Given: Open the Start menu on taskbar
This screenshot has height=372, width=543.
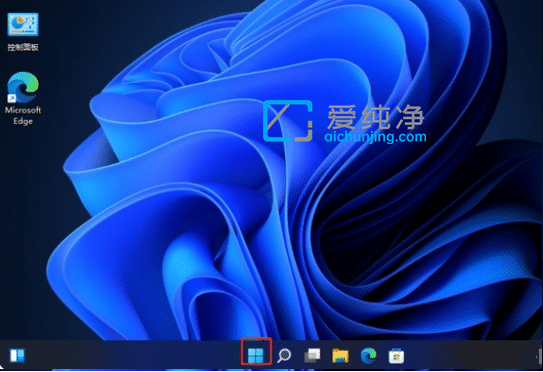Looking at the screenshot, I should [x=256, y=355].
